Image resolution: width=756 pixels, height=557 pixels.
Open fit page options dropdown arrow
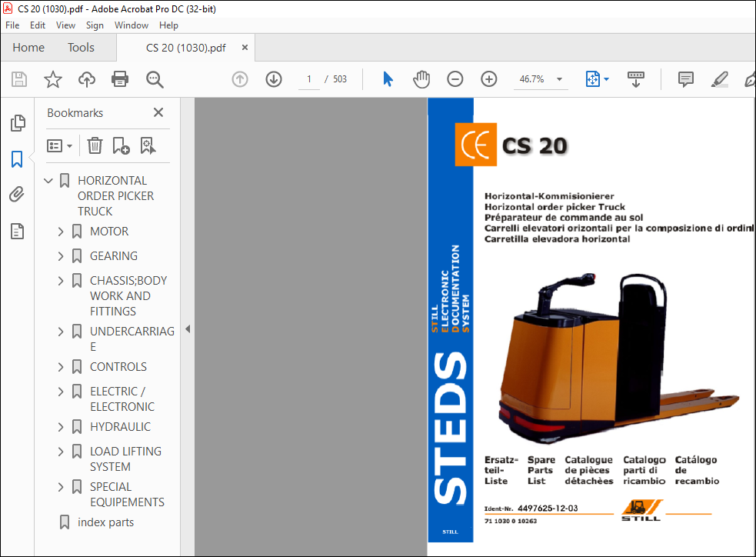(607, 79)
